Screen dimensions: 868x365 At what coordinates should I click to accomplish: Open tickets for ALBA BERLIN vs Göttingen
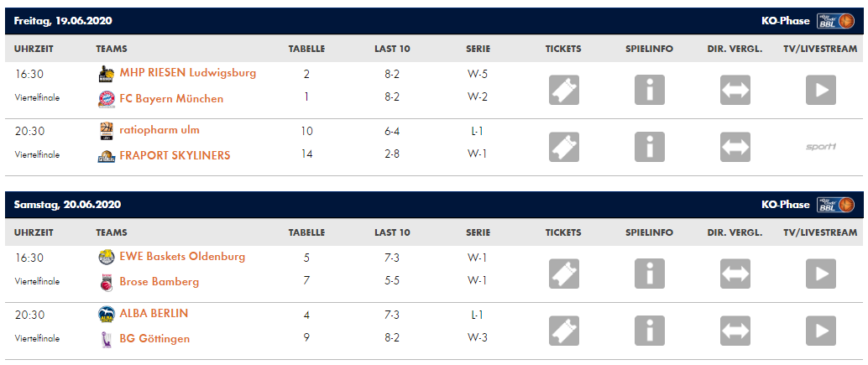click(564, 331)
